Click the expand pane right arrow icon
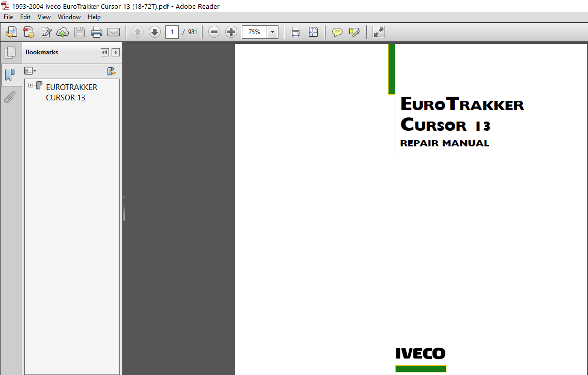This screenshot has height=375, width=588. [116, 52]
